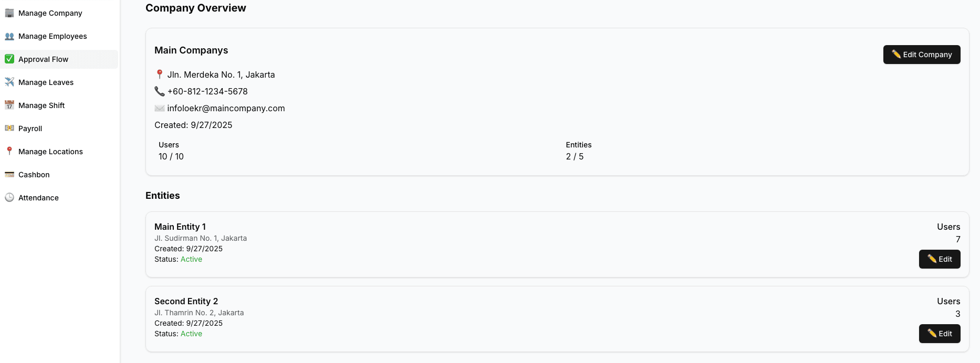Click the company phone number
This screenshot has width=980, height=363.
[x=207, y=91]
